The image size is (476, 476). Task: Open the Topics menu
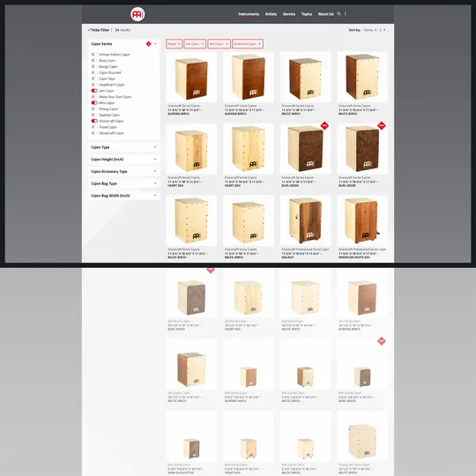pos(307,14)
